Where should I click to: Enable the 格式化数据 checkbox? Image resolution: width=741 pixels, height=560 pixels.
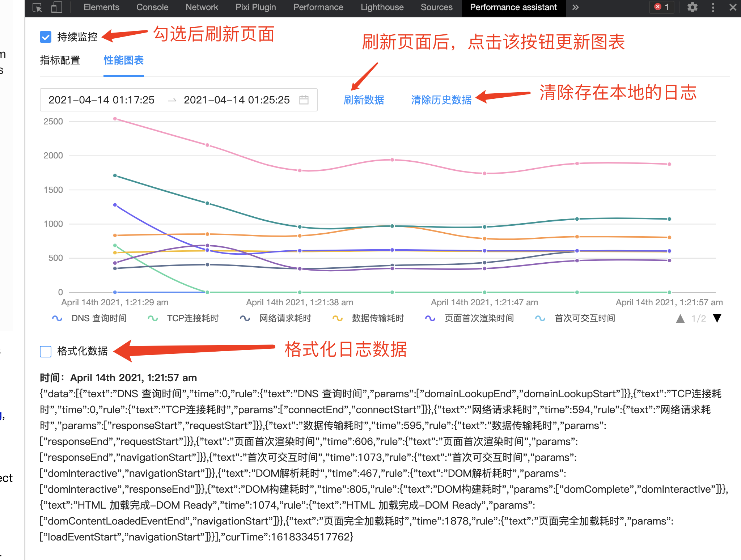[46, 351]
